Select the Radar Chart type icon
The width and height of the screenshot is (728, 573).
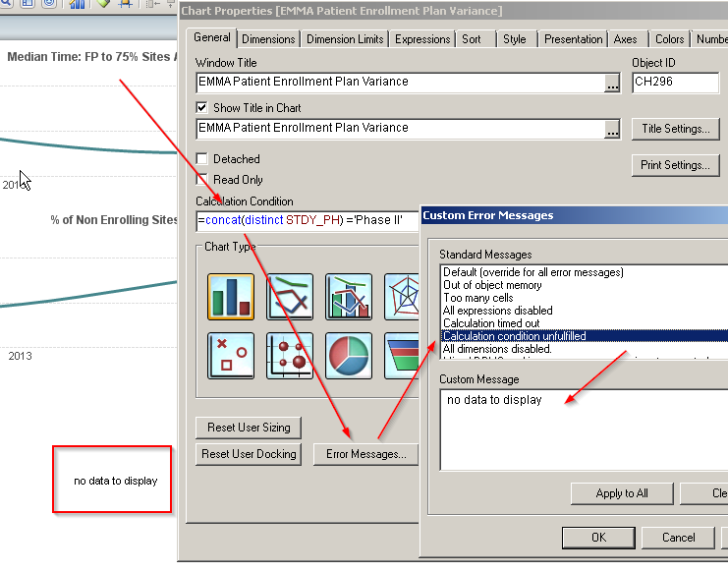pos(402,297)
